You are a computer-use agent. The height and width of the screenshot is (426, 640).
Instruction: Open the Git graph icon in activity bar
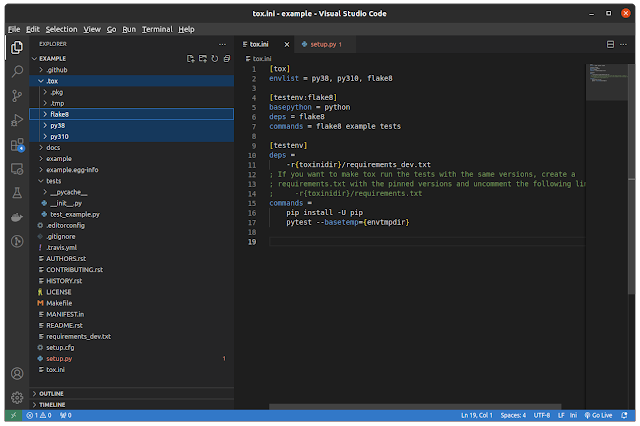pos(17,242)
